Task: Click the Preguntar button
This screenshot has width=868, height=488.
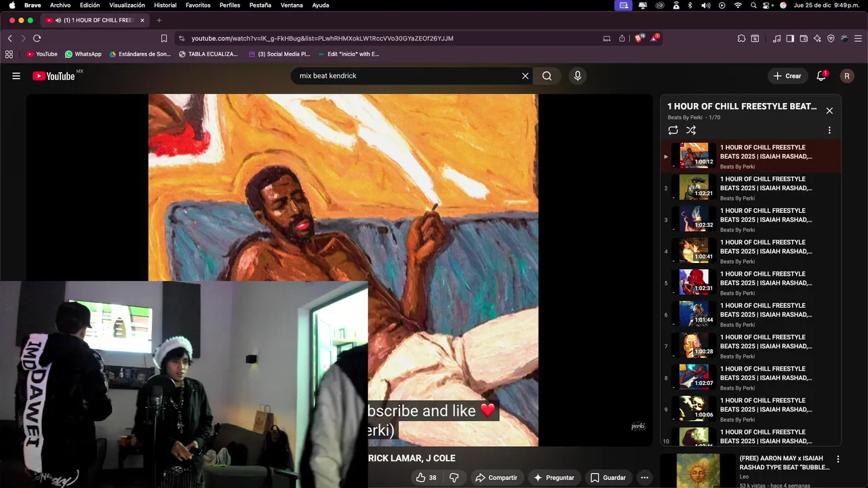Action: [x=554, y=478]
